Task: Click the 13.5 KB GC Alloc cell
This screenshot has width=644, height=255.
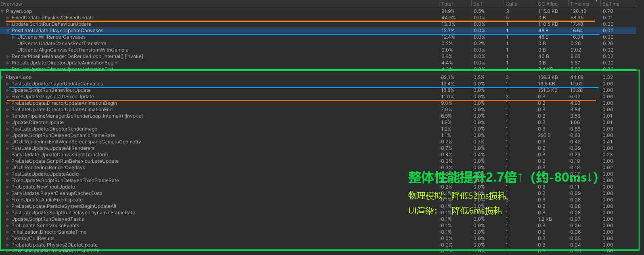Action: pyautogui.click(x=546, y=84)
